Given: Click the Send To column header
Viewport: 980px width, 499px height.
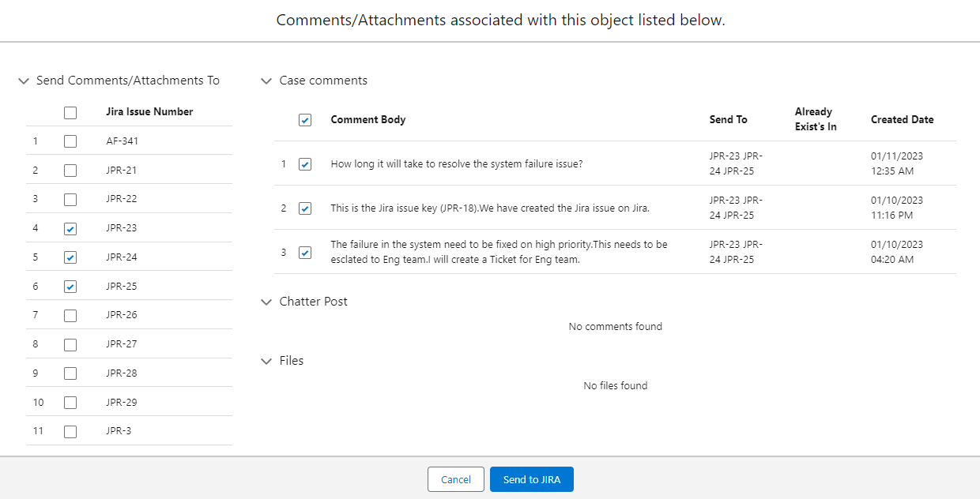Looking at the screenshot, I should pos(728,120).
